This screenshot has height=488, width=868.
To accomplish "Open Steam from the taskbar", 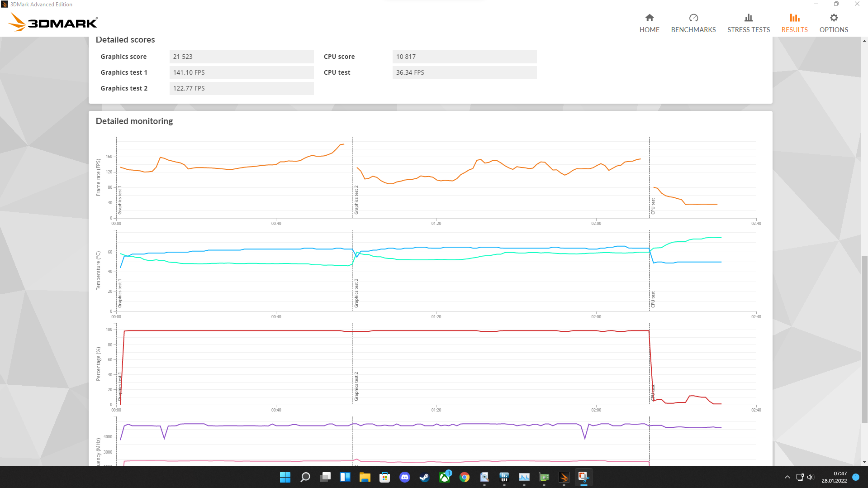I will coord(425,477).
